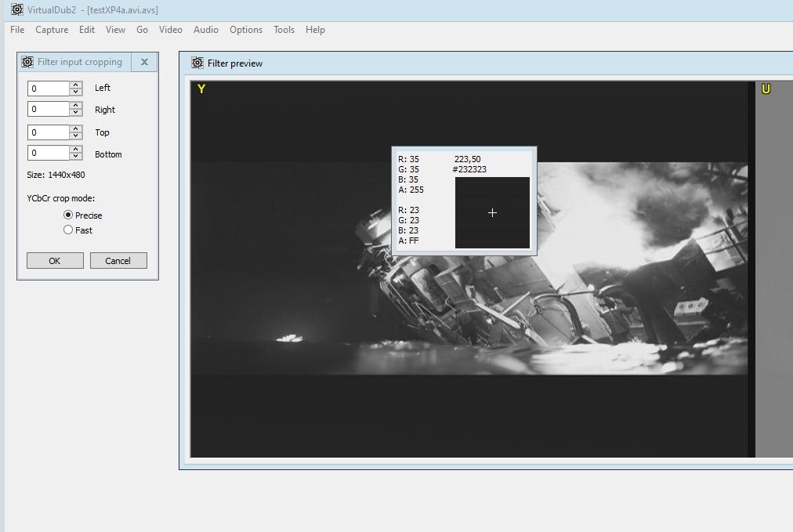793x532 pixels.
Task: Open the Video menu
Action: [x=170, y=30]
